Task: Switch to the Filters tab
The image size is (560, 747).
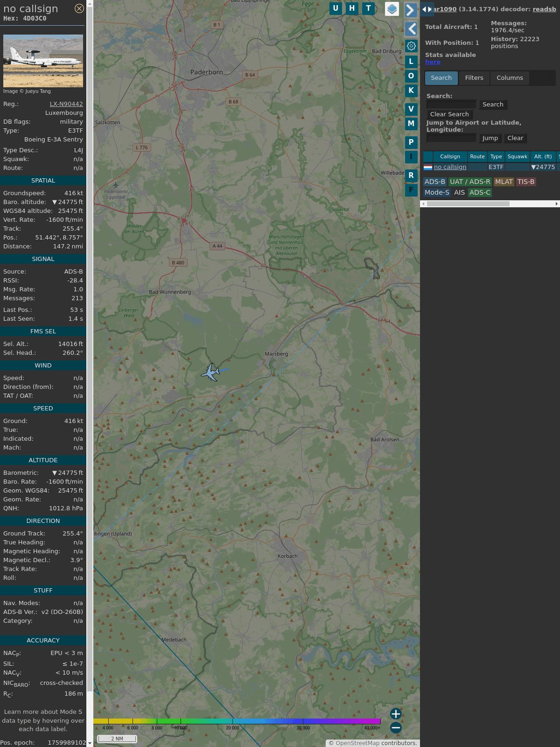Action: [474, 78]
